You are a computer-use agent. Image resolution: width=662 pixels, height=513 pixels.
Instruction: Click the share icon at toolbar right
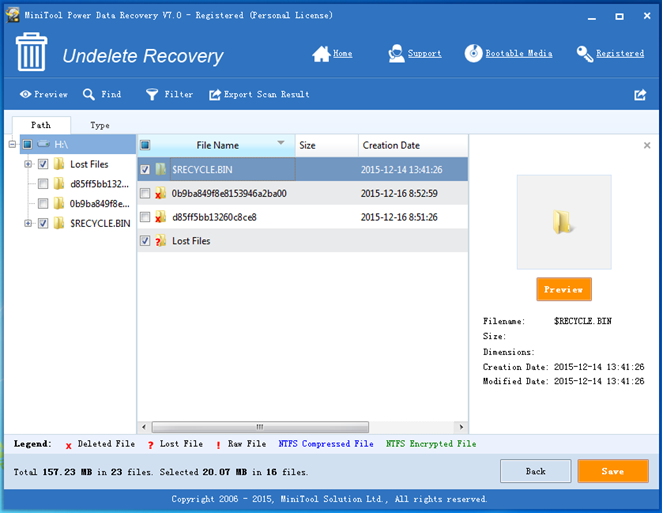(640, 95)
